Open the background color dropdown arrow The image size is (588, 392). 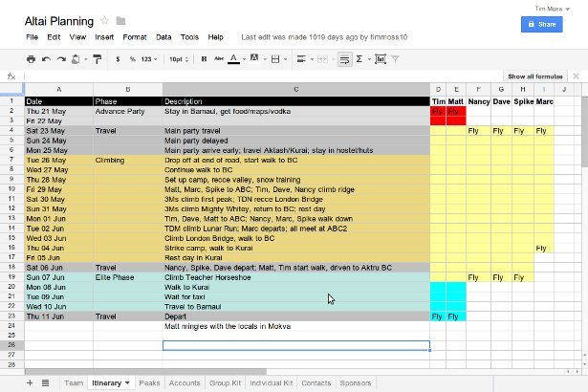pyautogui.click(x=265, y=59)
